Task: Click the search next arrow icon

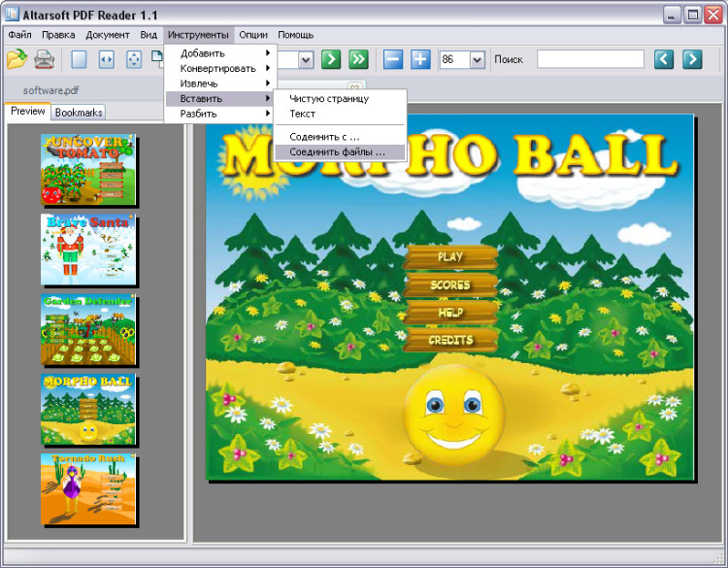Action: (x=692, y=59)
